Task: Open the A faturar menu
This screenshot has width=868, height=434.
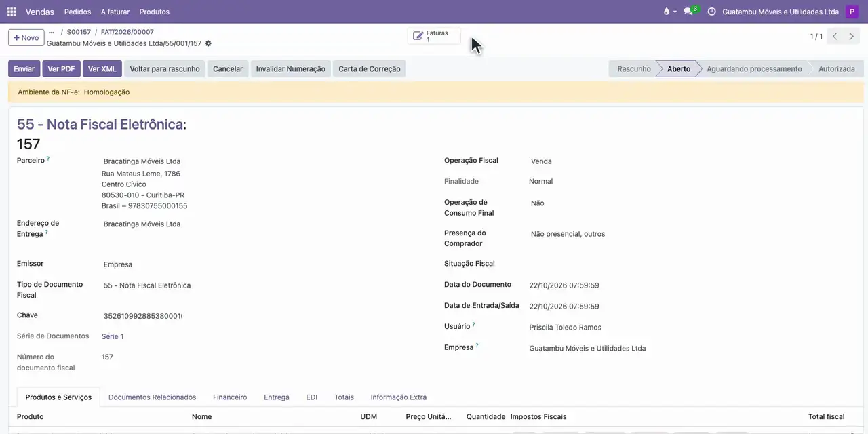Action: pyautogui.click(x=115, y=12)
